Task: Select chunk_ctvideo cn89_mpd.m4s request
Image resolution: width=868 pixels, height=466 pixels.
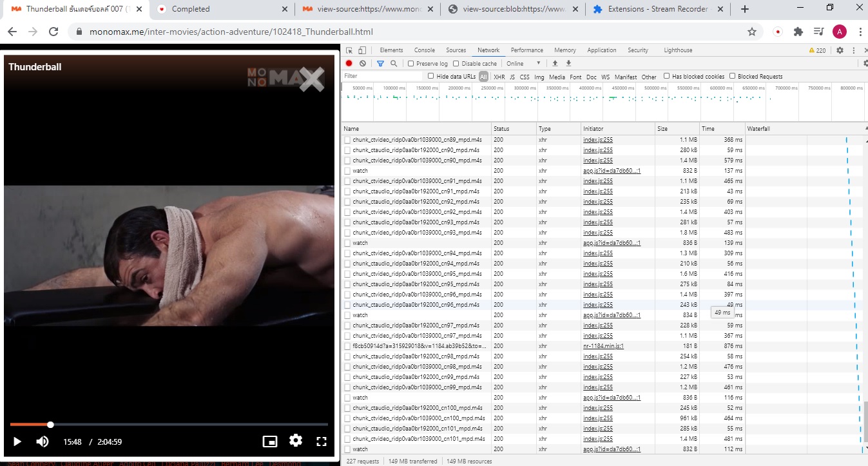Action: pos(417,140)
